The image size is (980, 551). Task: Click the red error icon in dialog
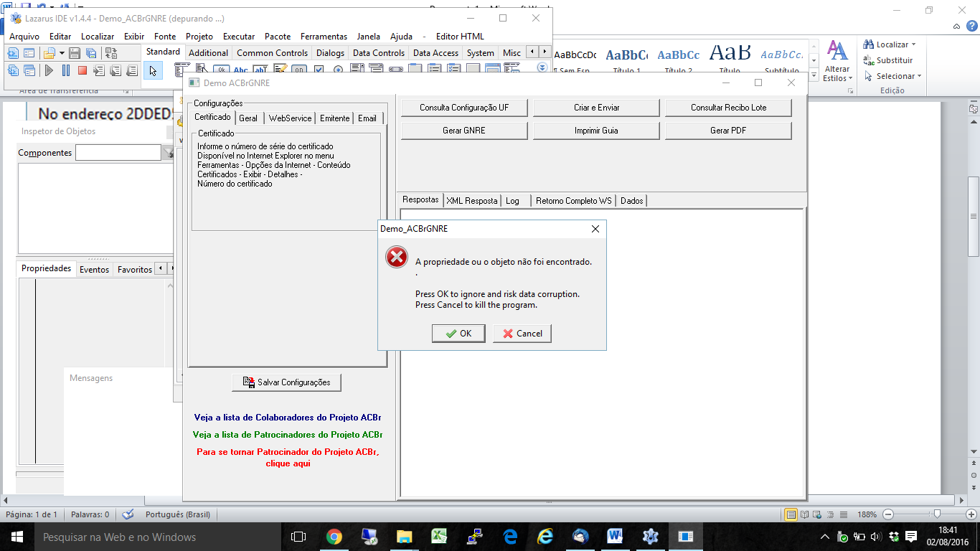(397, 257)
